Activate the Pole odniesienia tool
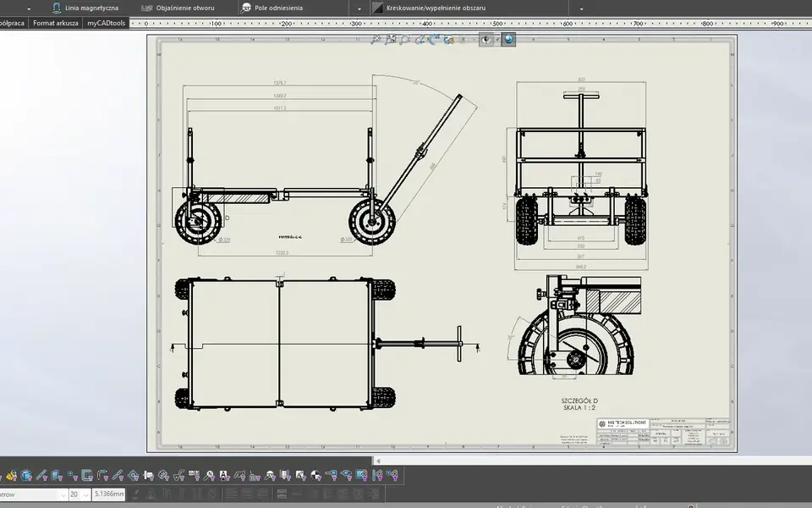This screenshot has height=508, width=812. pos(272,8)
